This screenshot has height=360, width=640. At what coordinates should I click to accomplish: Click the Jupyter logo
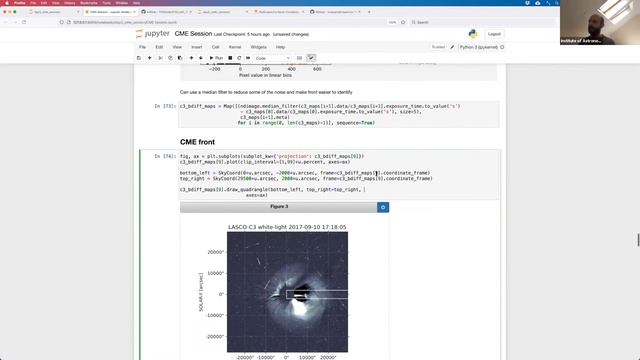[153, 33]
